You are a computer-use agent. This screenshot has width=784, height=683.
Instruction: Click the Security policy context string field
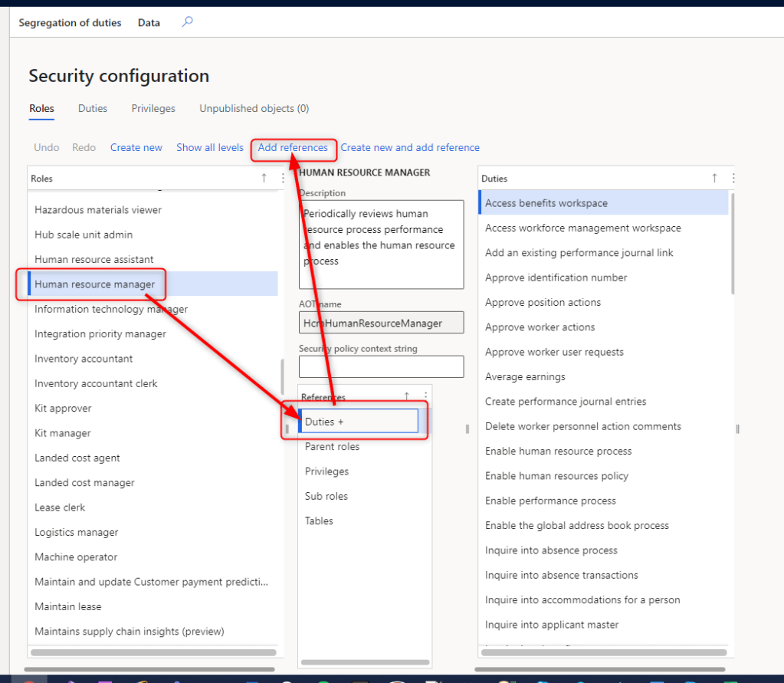pos(381,366)
